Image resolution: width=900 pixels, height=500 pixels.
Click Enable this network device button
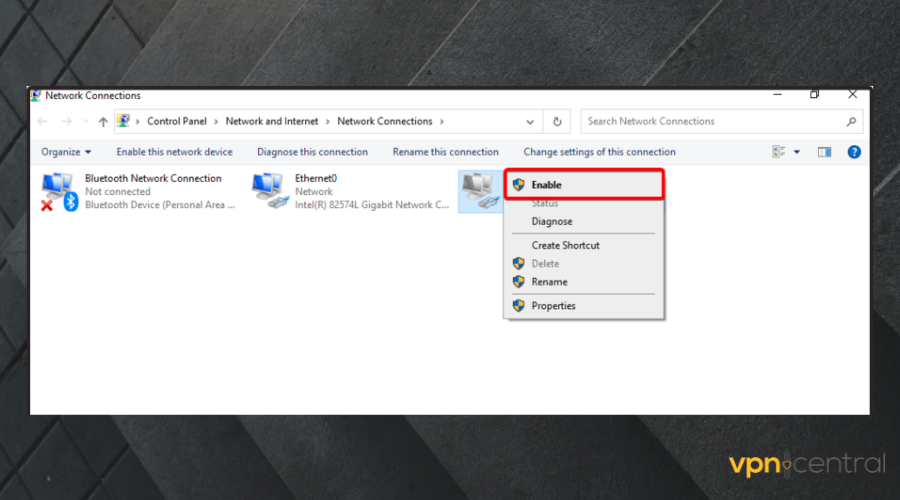[x=174, y=152]
